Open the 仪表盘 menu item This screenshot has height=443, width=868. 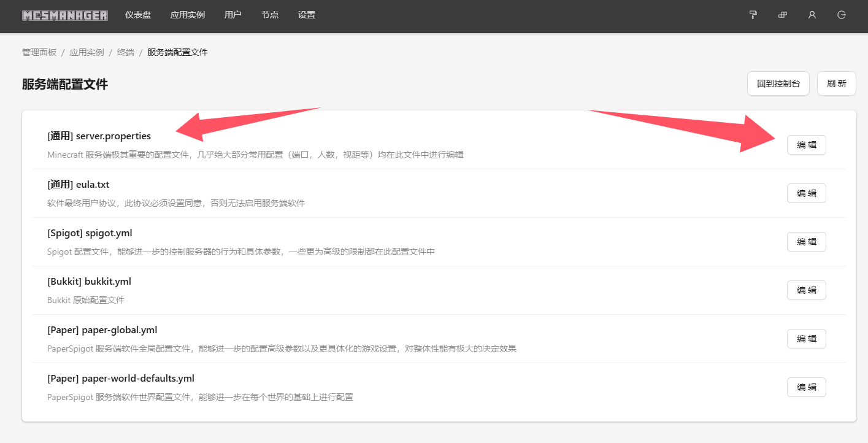(x=137, y=15)
